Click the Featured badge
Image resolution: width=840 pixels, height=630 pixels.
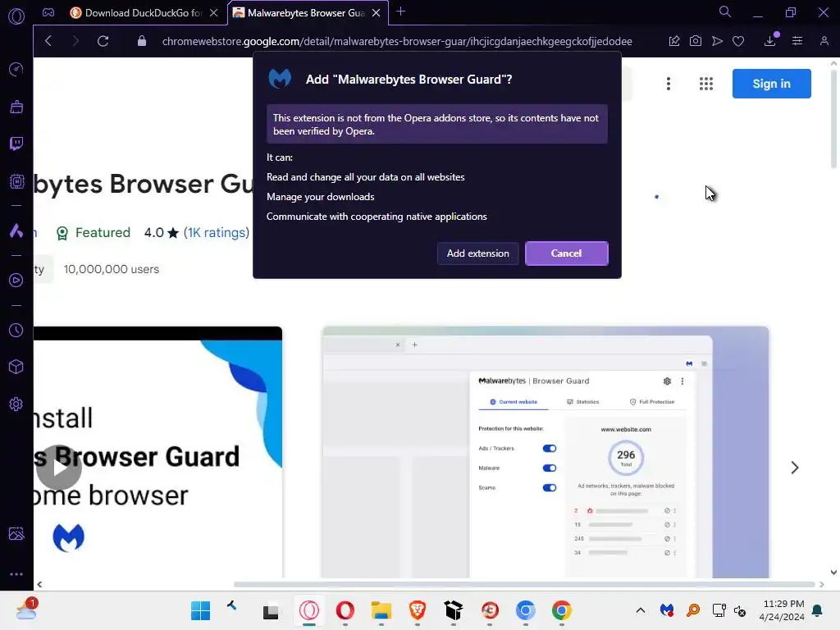(x=94, y=232)
